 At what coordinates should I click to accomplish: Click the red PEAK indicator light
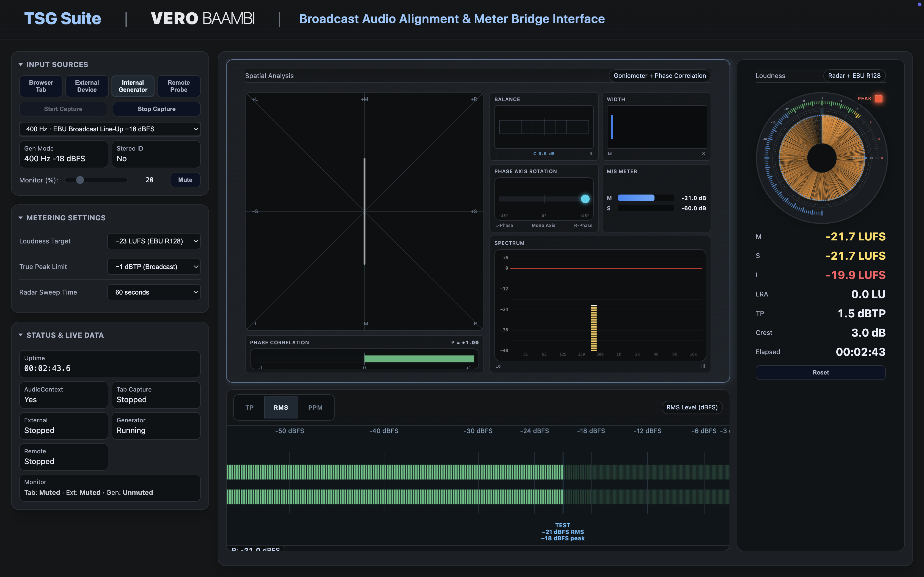(878, 98)
